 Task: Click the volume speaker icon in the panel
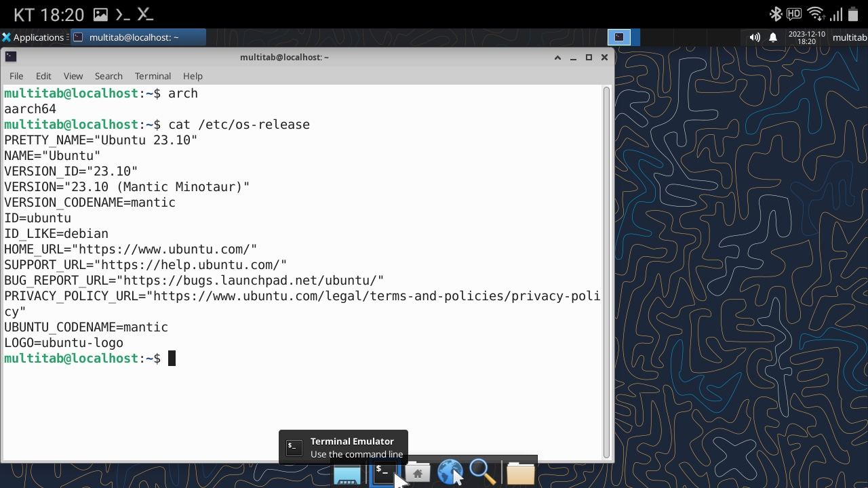tap(755, 37)
